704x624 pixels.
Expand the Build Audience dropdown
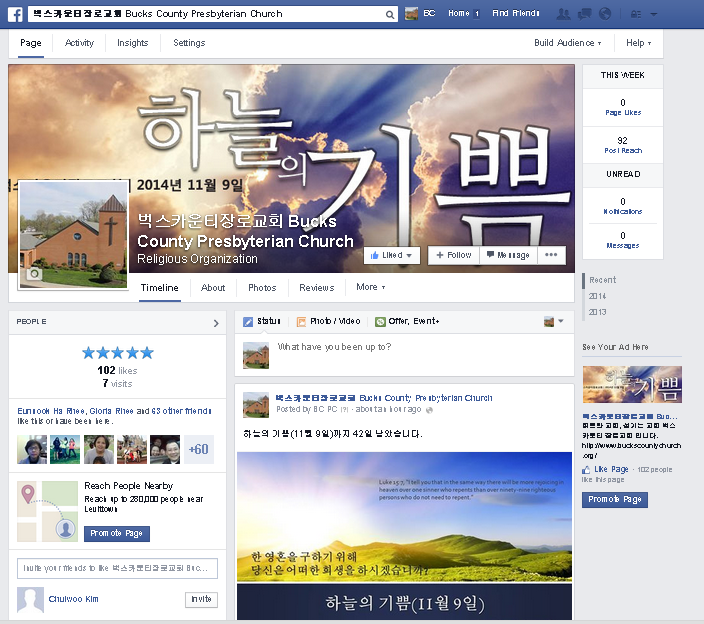coord(568,43)
